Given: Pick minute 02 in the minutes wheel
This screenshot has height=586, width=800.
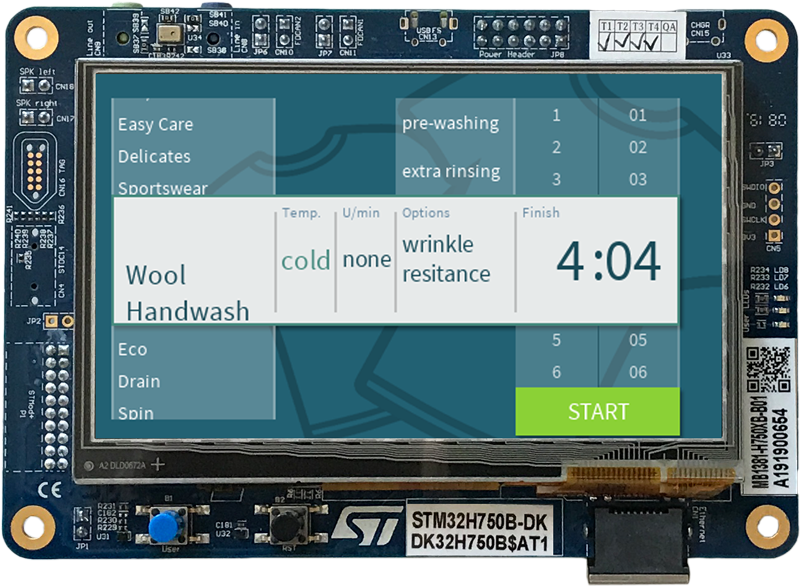Looking at the screenshot, I should tap(638, 148).
